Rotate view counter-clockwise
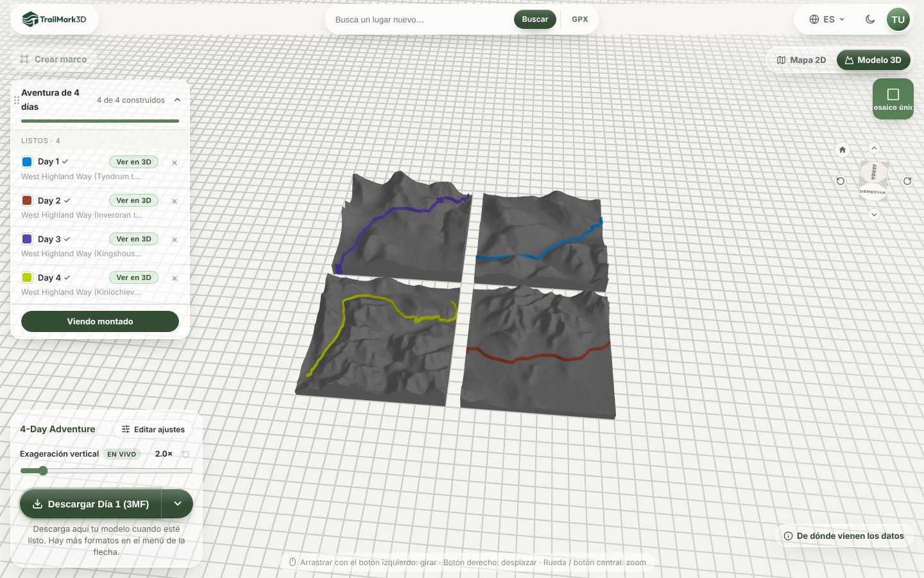Image resolution: width=924 pixels, height=578 pixels. 841,181
